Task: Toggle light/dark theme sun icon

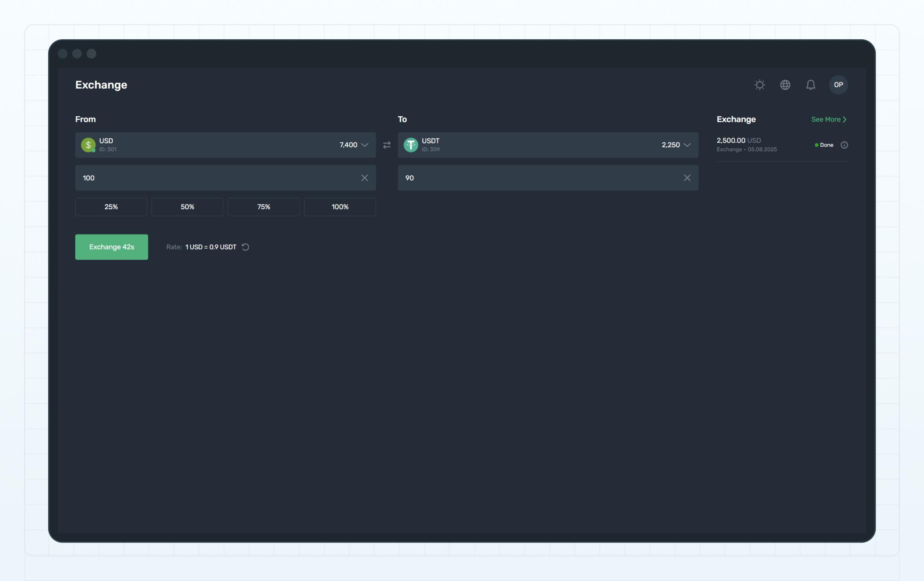Action: (x=760, y=85)
